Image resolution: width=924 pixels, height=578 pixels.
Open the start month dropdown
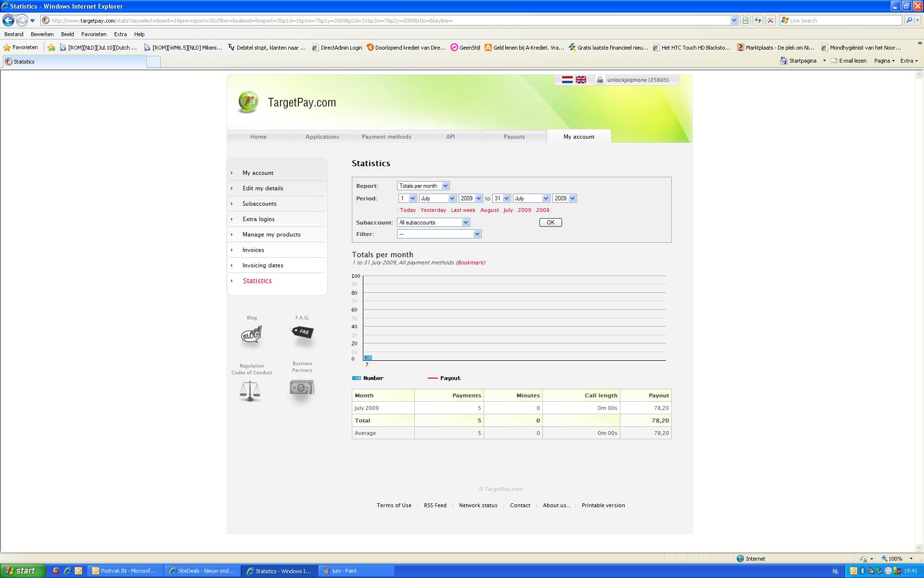[x=437, y=198]
